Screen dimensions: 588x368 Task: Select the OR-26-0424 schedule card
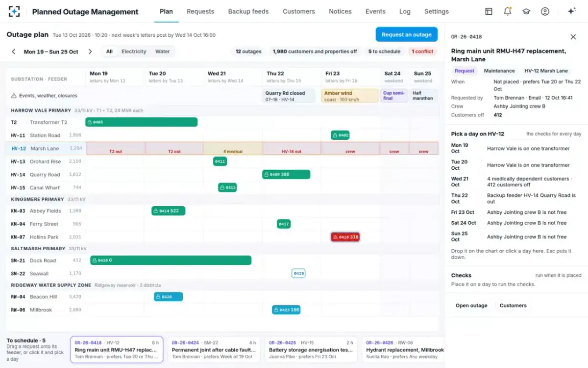click(x=214, y=349)
